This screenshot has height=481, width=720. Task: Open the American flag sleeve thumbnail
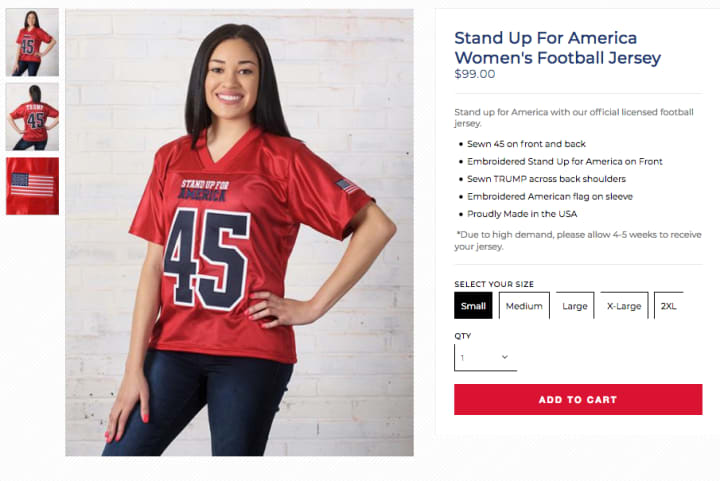(x=32, y=186)
